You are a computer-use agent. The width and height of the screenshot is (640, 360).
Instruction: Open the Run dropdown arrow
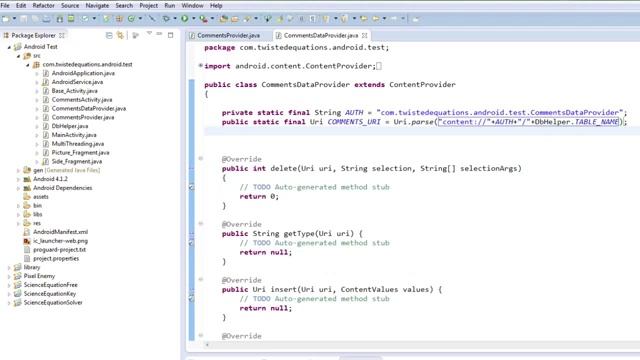click(193, 19)
